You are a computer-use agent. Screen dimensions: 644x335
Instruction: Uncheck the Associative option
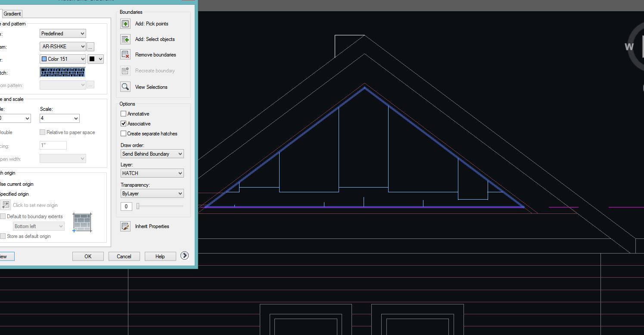[124, 124]
